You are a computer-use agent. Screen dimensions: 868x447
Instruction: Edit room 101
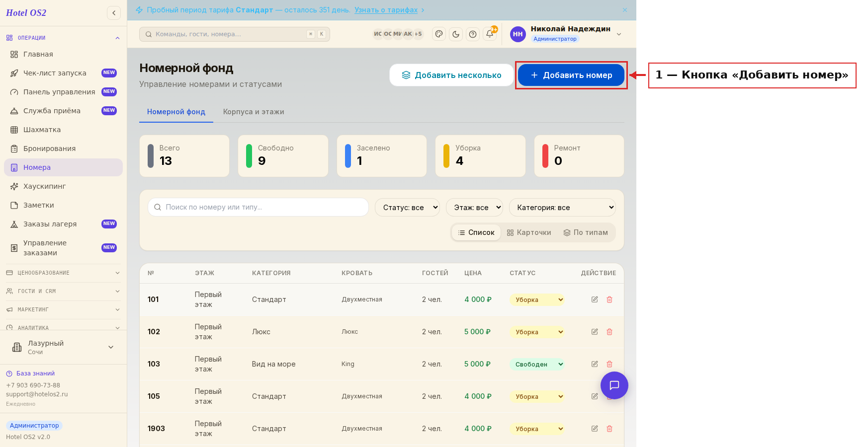pyautogui.click(x=595, y=299)
